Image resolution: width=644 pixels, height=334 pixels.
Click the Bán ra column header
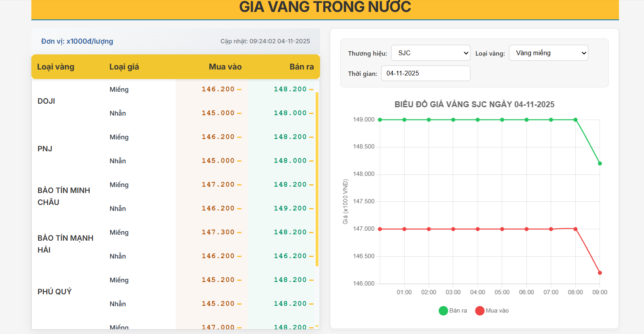click(302, 67)
